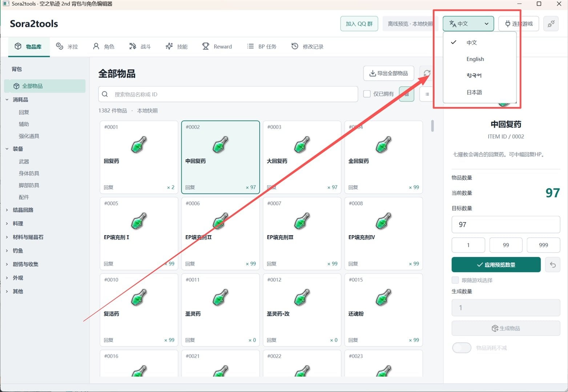Switch to the Reward tab
568x392 pixels.
pos(217,46)
